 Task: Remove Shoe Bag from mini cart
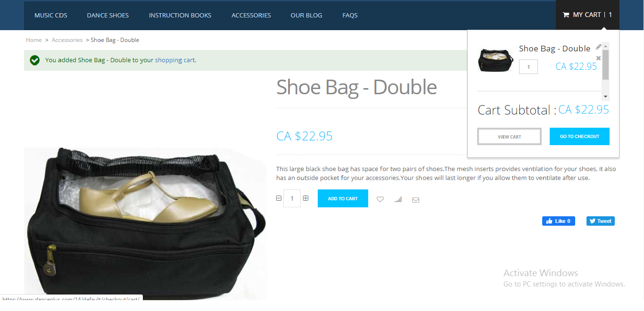point(599,58)
